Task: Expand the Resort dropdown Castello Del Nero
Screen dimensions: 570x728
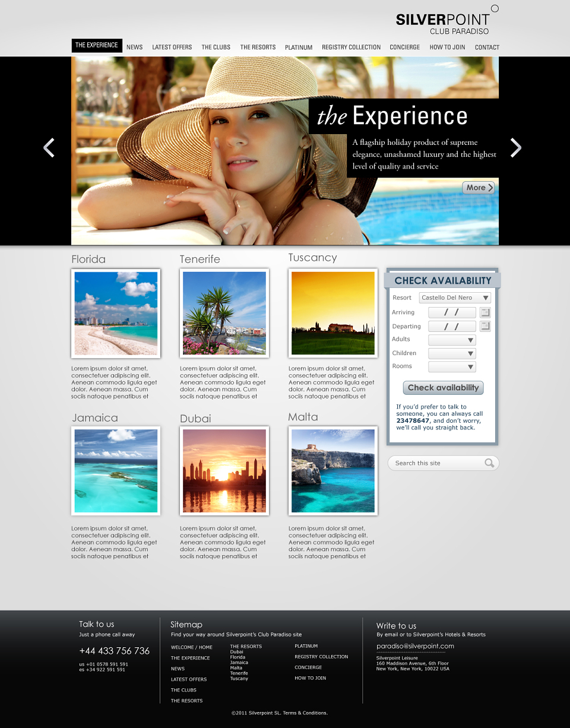Action: pos(455,297)
